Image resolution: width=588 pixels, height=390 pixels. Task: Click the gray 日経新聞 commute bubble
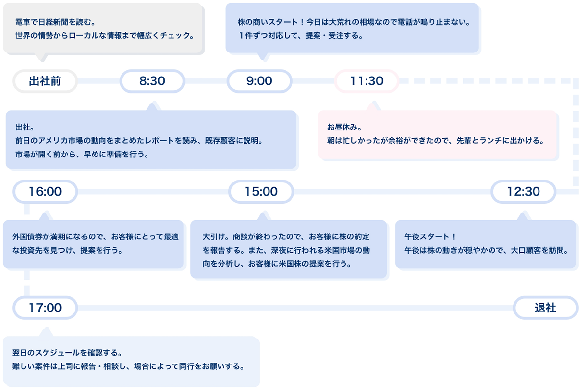[x=103, y=29]
